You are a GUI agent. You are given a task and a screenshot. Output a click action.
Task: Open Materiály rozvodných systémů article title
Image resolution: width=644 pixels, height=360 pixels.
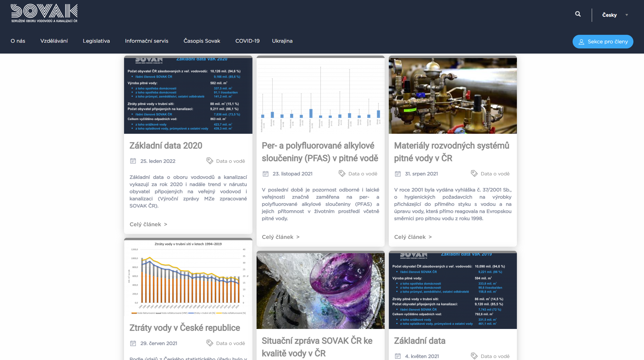pos(452,152)
